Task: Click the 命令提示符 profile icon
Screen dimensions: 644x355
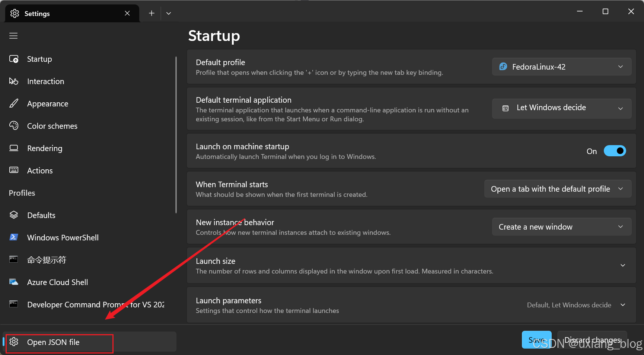Action: [x=14, y=259]
